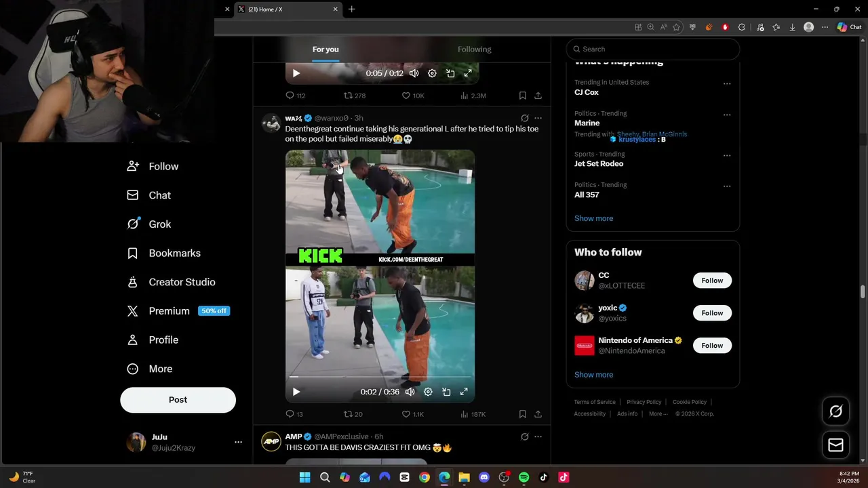Open Grok action on wanxo0 post

(x=524, y=118)
